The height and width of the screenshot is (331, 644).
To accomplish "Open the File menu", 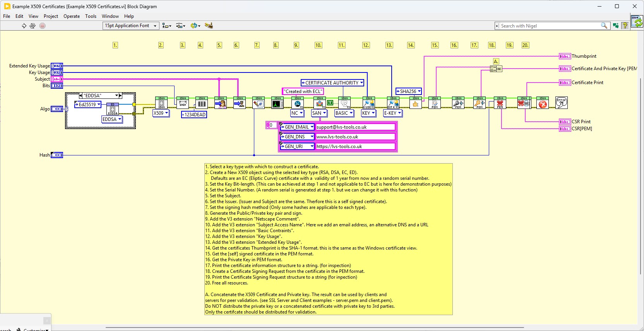I will (x=7, y=16).
